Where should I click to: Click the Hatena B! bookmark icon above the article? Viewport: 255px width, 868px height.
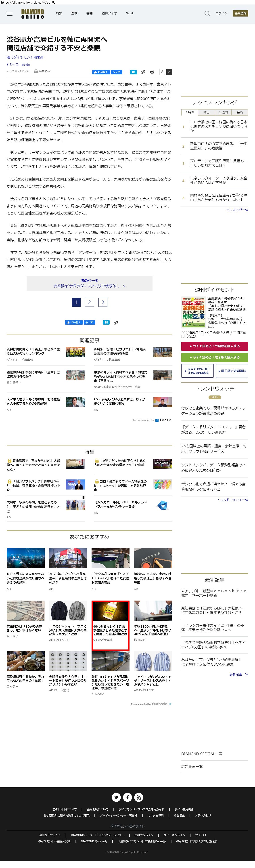(x=133, y=72)
